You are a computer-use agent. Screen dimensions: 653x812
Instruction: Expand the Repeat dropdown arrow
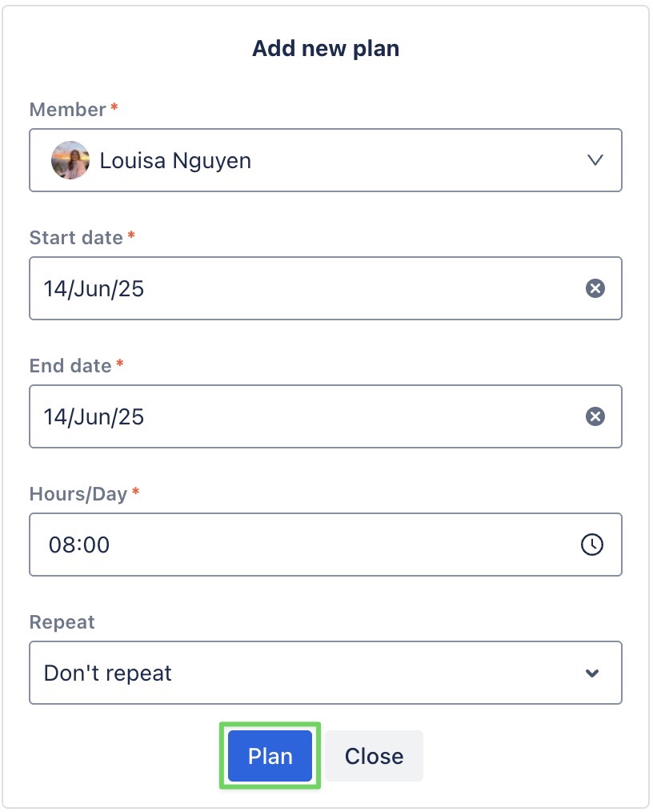tap(592, 673)
